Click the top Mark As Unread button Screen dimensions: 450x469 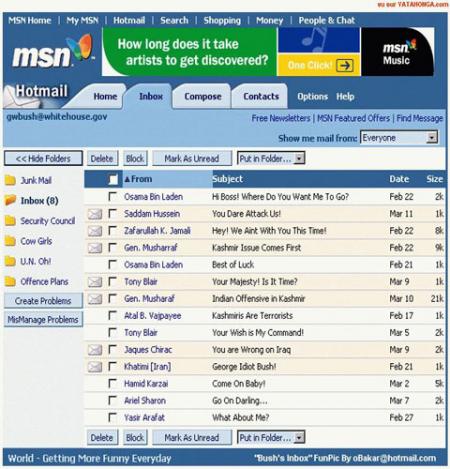[192, 159]
